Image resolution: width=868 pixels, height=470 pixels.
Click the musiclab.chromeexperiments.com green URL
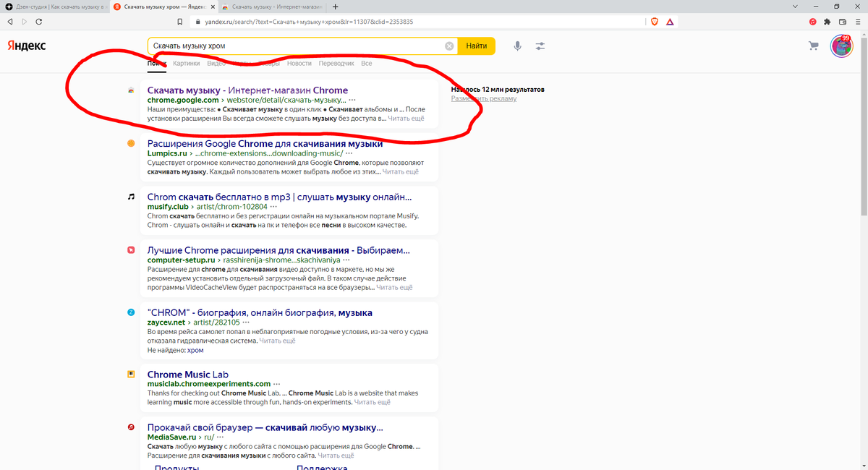[x=208, y=384]
